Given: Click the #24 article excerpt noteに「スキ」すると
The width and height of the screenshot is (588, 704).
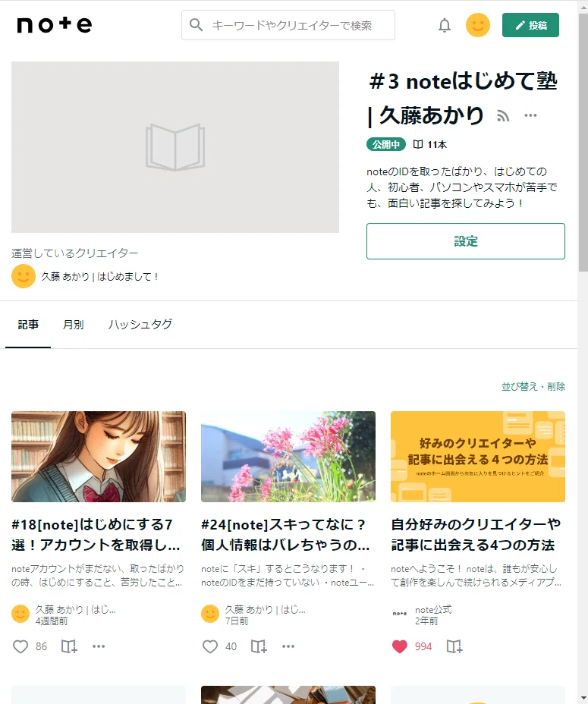Looking at the screenshot, I should point(288,576).
